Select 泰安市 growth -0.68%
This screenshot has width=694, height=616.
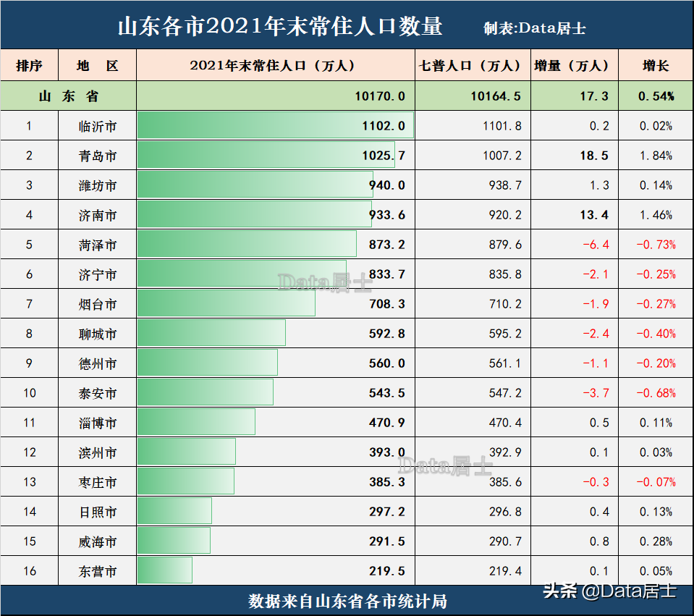coord(656,392)
